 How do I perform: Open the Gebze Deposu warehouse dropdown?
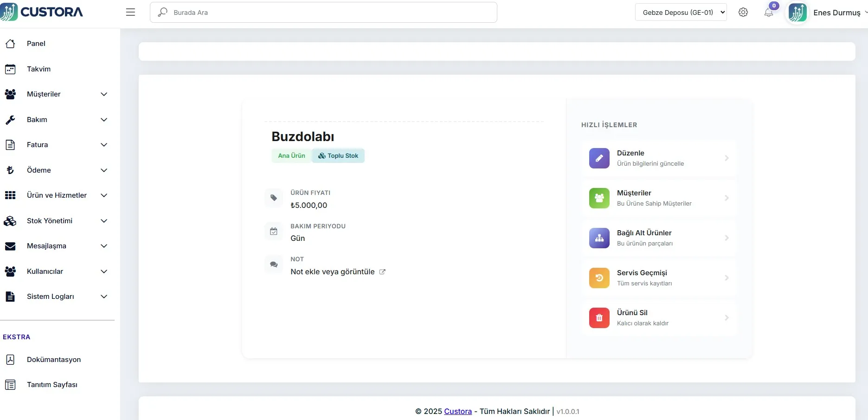(x=680, y=13)
